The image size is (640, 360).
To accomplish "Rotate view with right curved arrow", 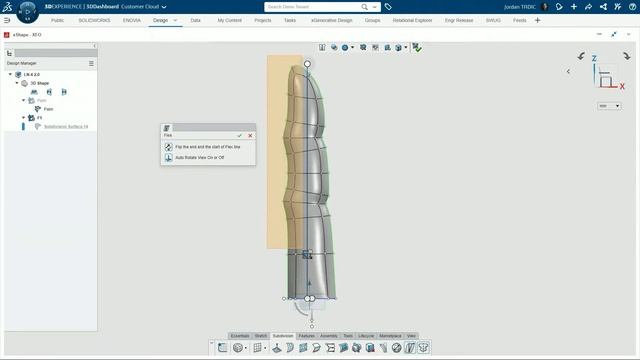I will coord(627,56).
